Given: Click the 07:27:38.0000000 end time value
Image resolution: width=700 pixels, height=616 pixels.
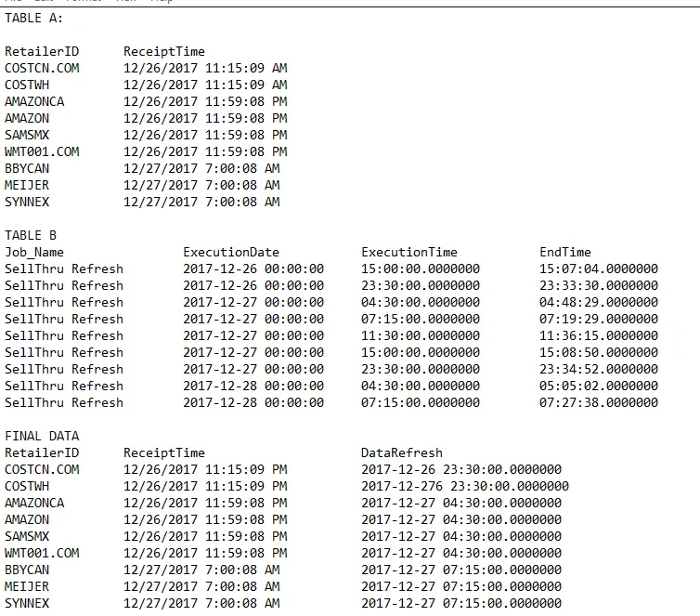Looking at the screenshot, I should coord(599,402).
